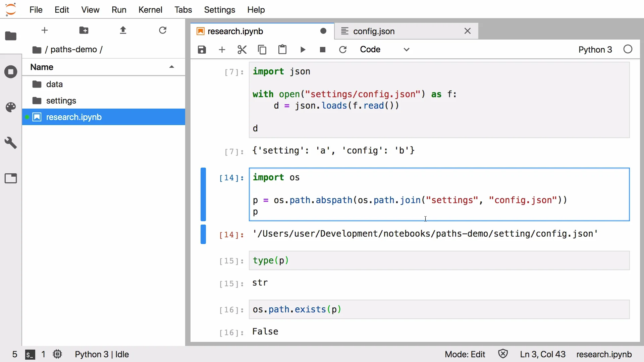Open the Commands palette sidebar icon
The height and width of the screenshot is (362, 644).
point(11,107)
